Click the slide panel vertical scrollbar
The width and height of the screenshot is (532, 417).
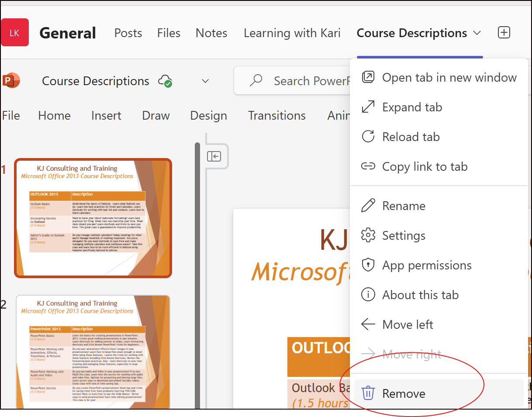[x=197, y=275]
